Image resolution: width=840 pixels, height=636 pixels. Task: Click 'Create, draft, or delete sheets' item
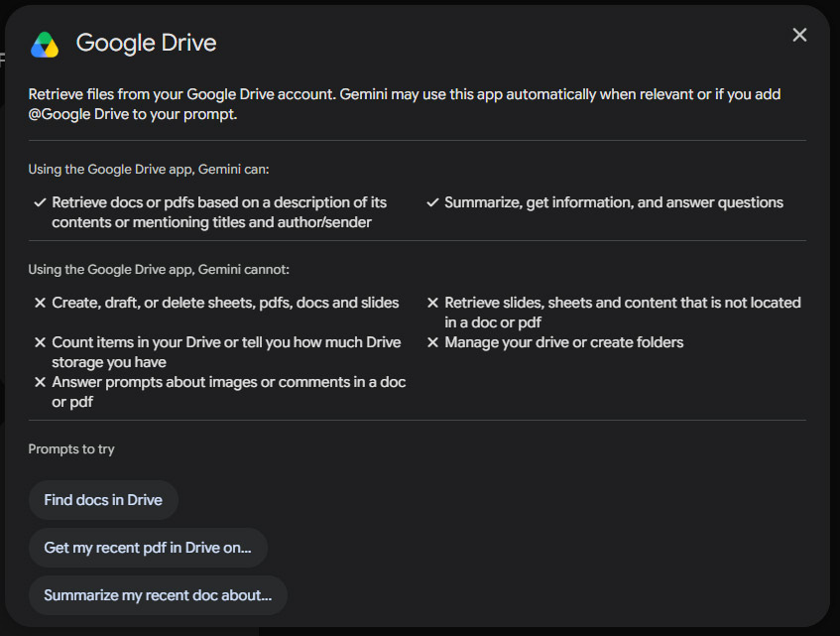[225, 303]
